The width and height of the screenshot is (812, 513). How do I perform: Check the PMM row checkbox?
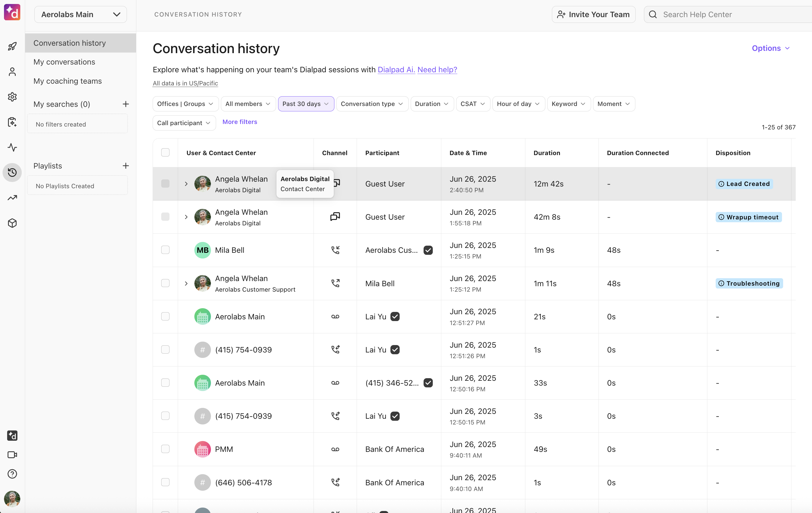click(165, 449)
